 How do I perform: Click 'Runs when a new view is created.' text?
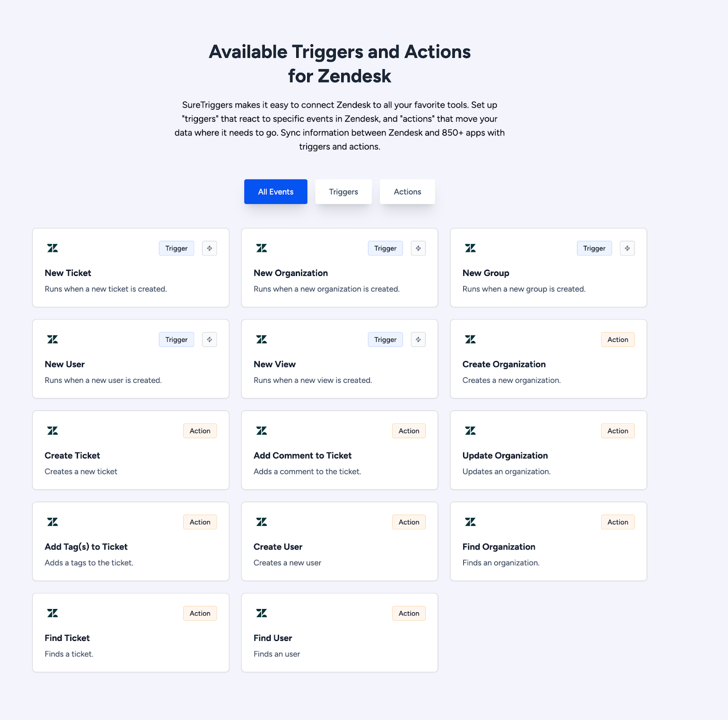click(313, 380)
